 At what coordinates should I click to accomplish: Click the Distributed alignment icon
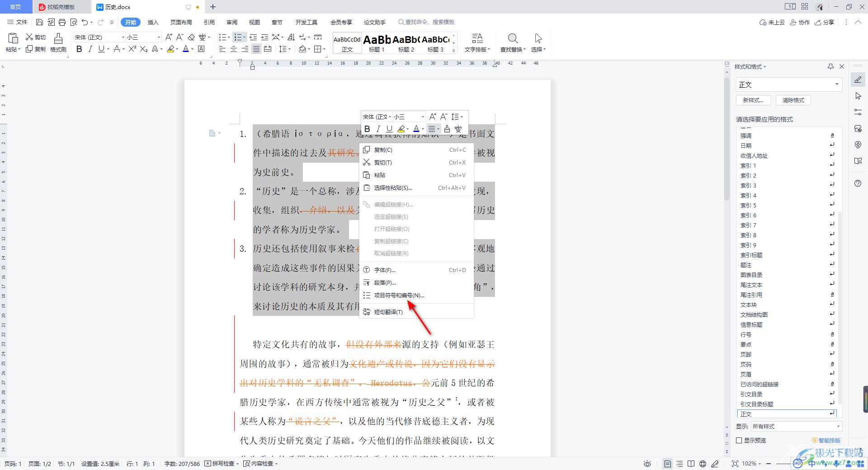(268, 49)
